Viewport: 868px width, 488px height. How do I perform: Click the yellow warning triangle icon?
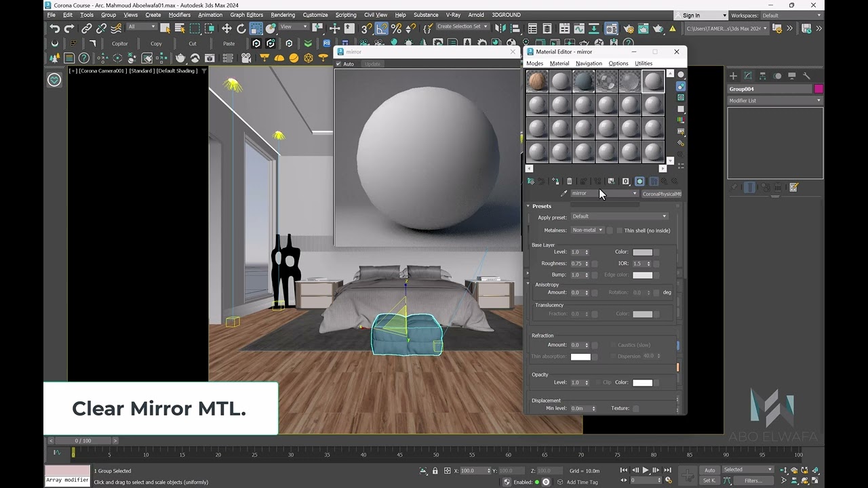(x=673, y=28)
